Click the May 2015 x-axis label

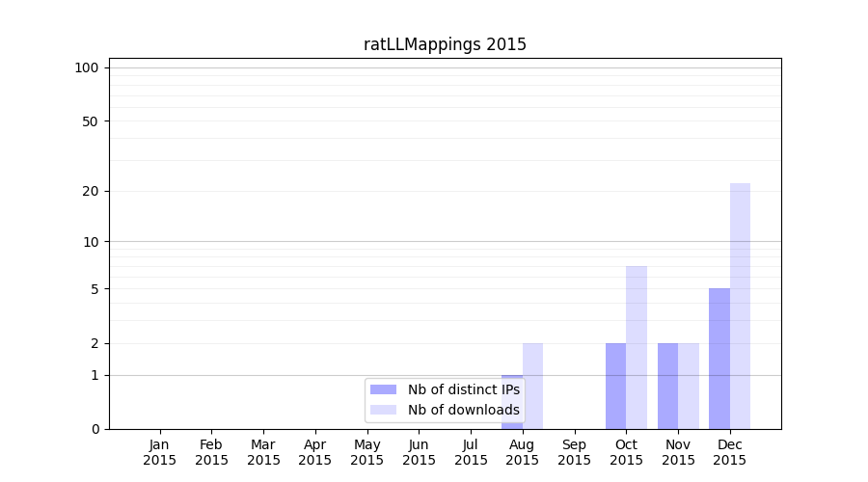tap(367, 452)
